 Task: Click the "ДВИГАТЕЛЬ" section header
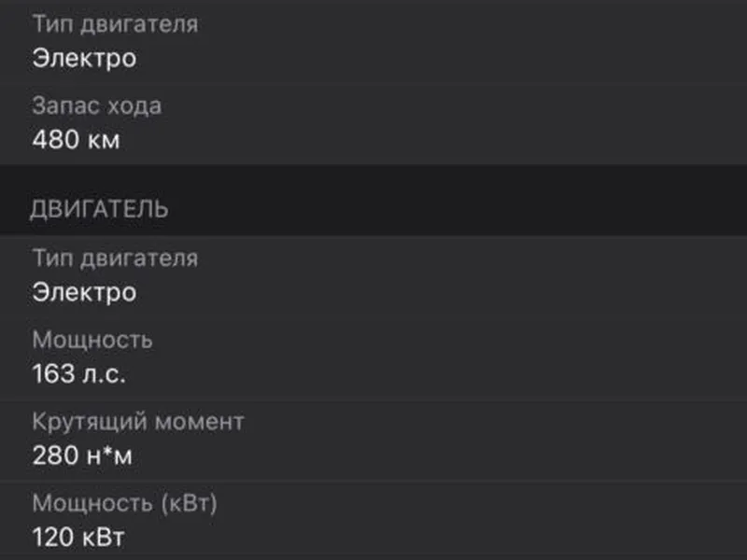tap(99, 209)
